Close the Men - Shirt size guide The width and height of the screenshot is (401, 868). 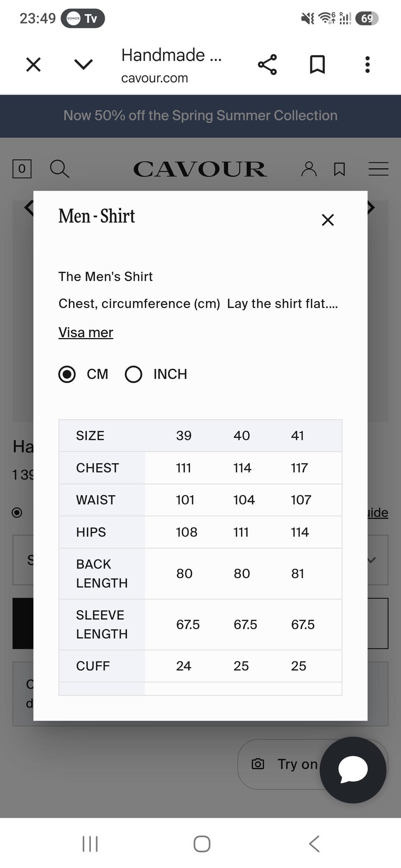[328, 220]
